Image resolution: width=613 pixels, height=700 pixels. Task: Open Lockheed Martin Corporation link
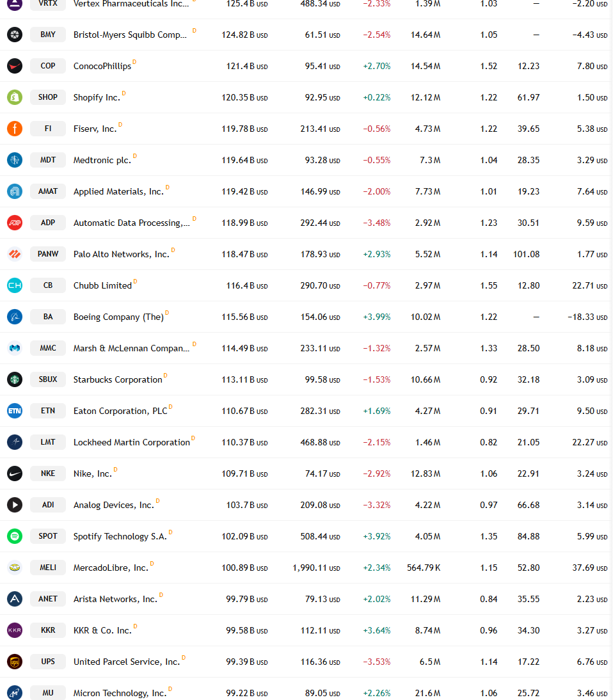(132, 442)
